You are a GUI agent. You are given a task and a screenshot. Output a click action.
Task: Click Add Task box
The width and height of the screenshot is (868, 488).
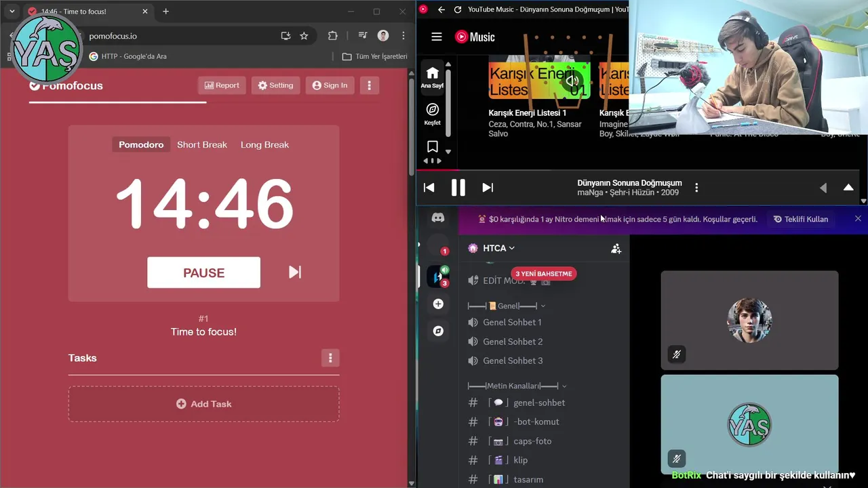point(203,404)
